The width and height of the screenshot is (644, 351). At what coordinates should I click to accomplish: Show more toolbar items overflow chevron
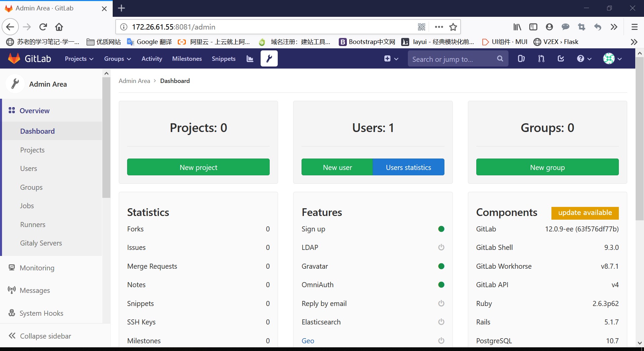pos(614,27)
